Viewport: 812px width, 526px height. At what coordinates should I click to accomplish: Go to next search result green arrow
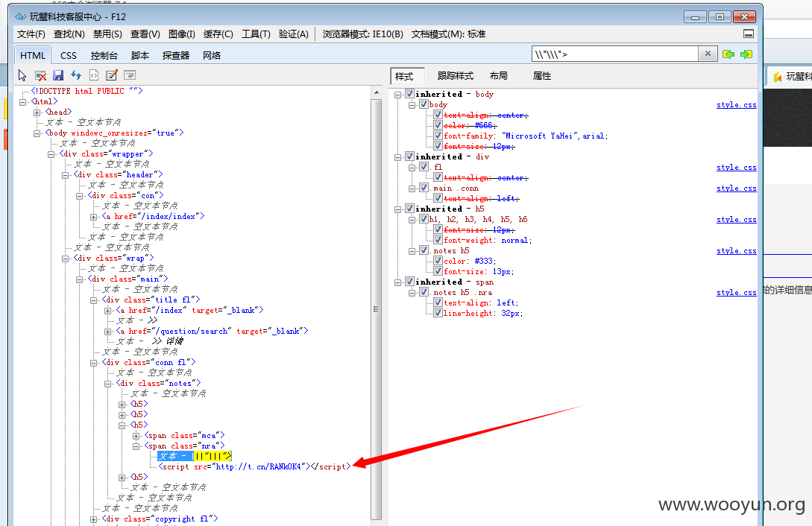pyautogui.click(x=746, y=54)
